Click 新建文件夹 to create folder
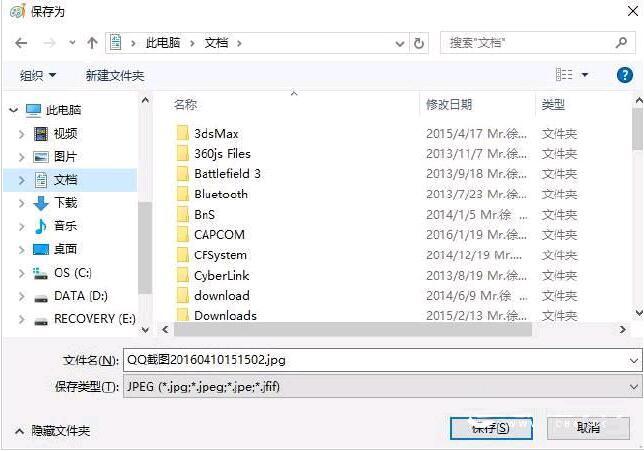The image size is (644, 451). 115,76
